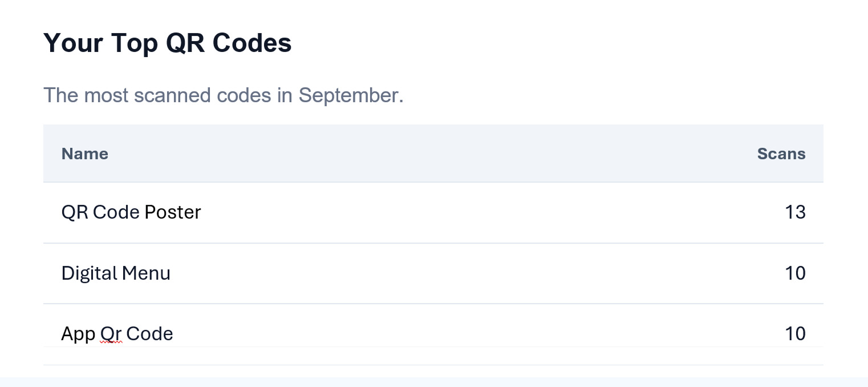The height and width of the screenshot is (387, 868).
Task: Click the red-underlined word "Qr"
Action: point(111,333)
